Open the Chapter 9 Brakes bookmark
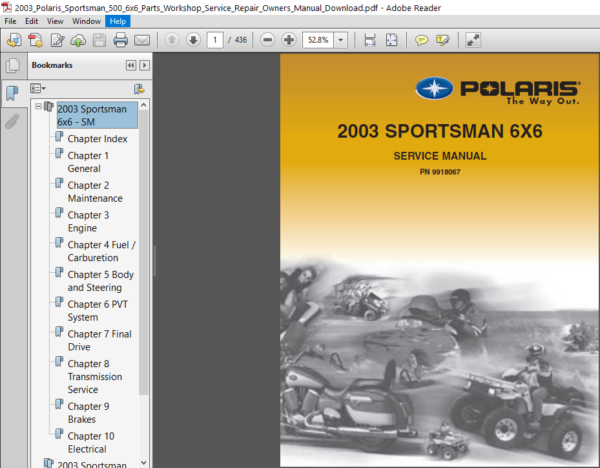 (88, 413)
